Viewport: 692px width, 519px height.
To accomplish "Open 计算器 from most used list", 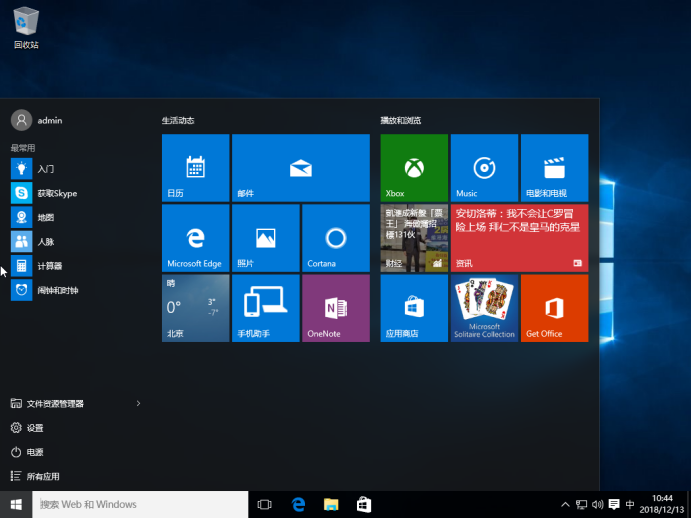I will [x=49, y=266].
